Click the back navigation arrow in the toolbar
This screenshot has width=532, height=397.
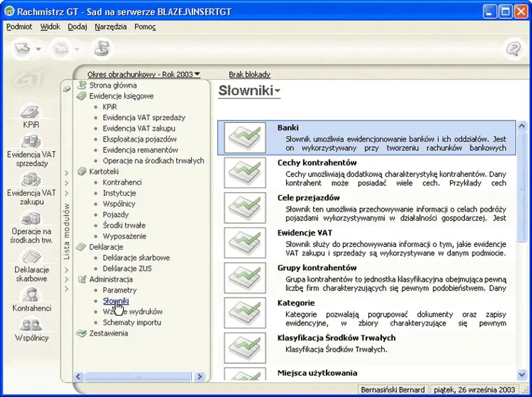[22, 49]
